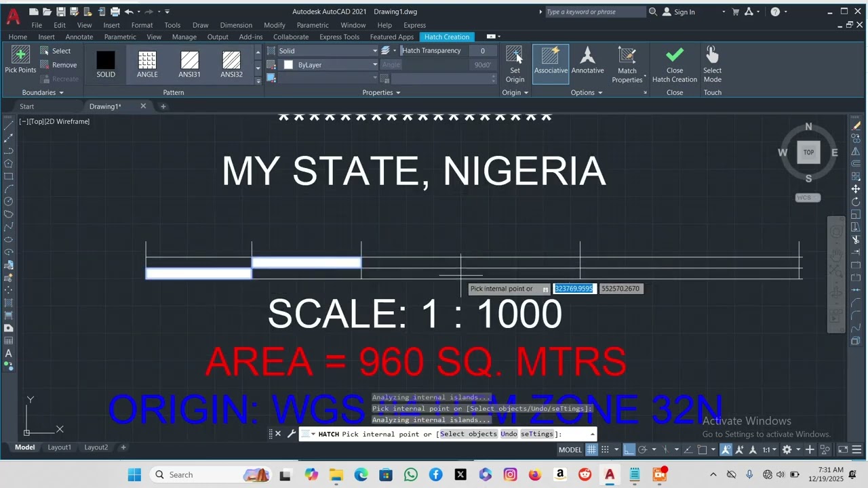Choose the SOLID hatch pattern
The image size is (868, 488).
coord(106,64)
